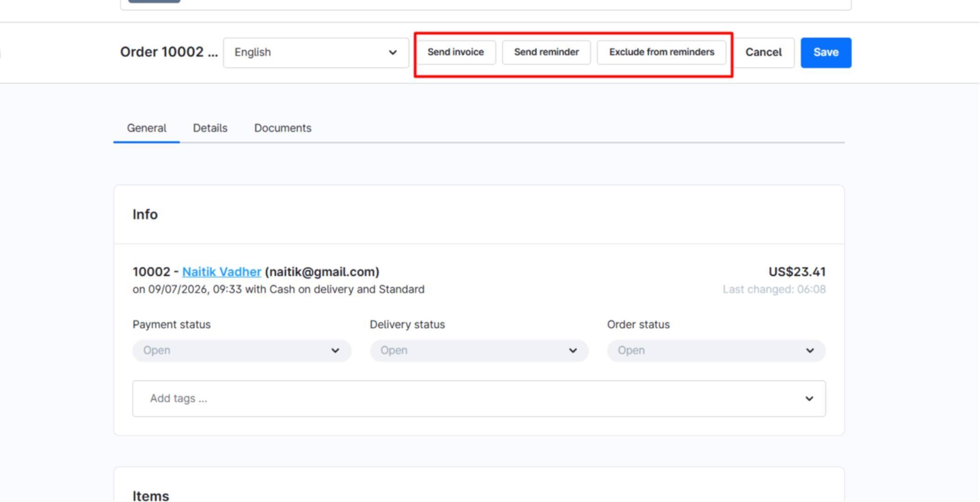Image resolution: width=980 pixels, height=502 pixels.
Task: Open the Documents tab
Action: click(x=283, y=128)
